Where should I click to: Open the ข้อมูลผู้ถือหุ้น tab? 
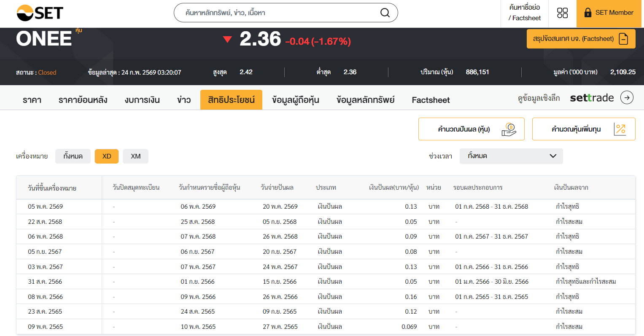(296, 100)
